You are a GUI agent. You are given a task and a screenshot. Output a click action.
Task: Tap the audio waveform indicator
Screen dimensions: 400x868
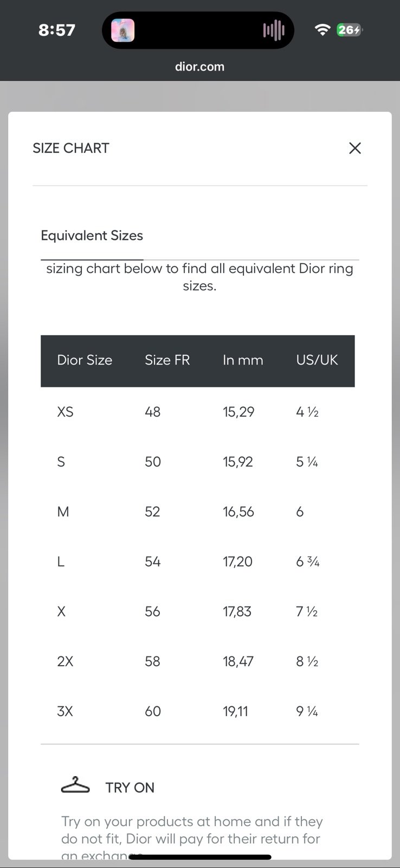tap(274, 30)
